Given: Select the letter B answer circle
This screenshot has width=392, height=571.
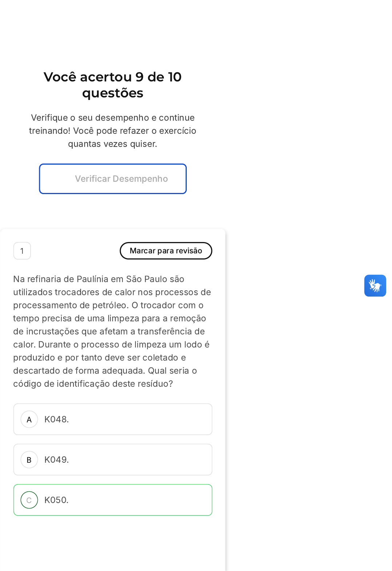Looking at the screenshot, I should (29, 460).
